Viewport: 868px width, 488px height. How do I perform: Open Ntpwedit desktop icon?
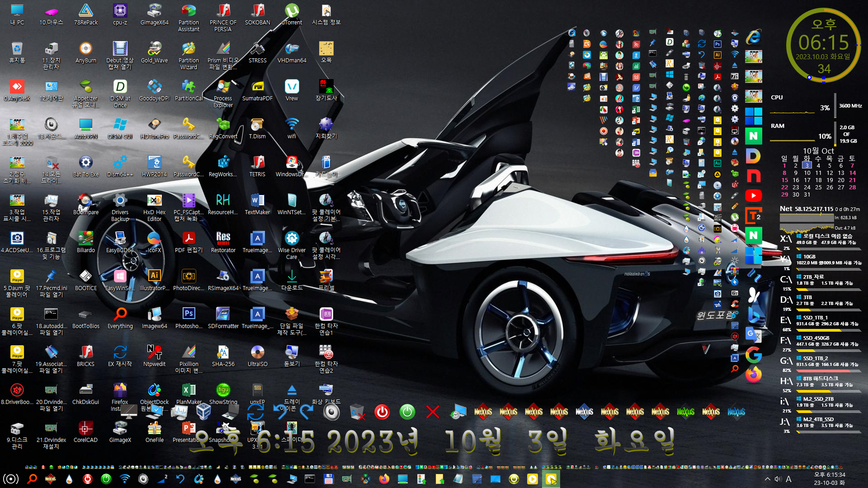pos(154,356)
